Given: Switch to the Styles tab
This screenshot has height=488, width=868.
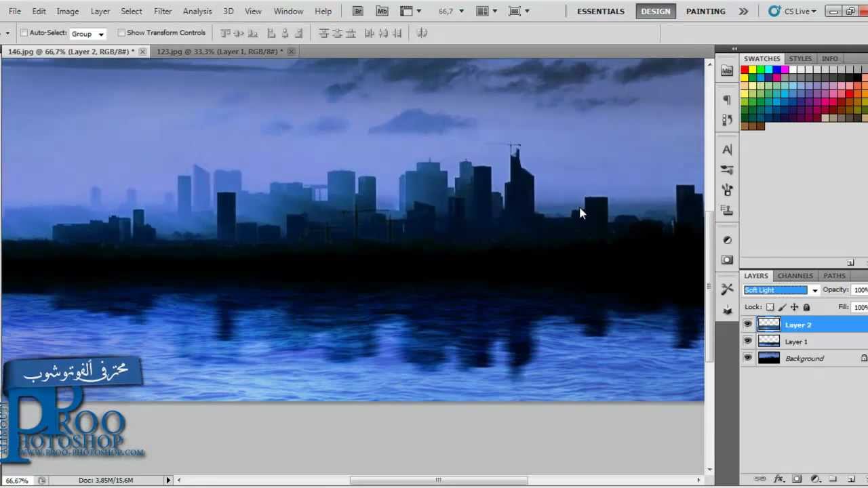Looking at the screenshot, I should pyautogui.click(x=800, y=58).
